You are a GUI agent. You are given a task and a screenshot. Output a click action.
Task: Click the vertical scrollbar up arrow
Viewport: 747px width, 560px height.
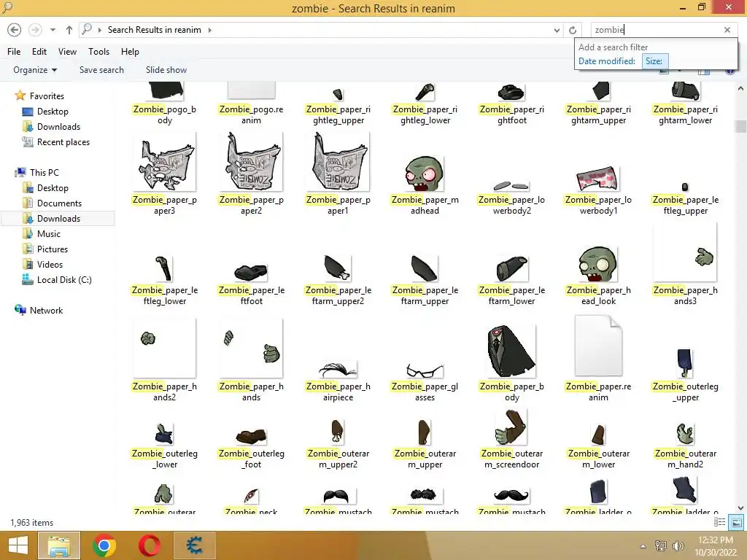[x=740, y=88]
